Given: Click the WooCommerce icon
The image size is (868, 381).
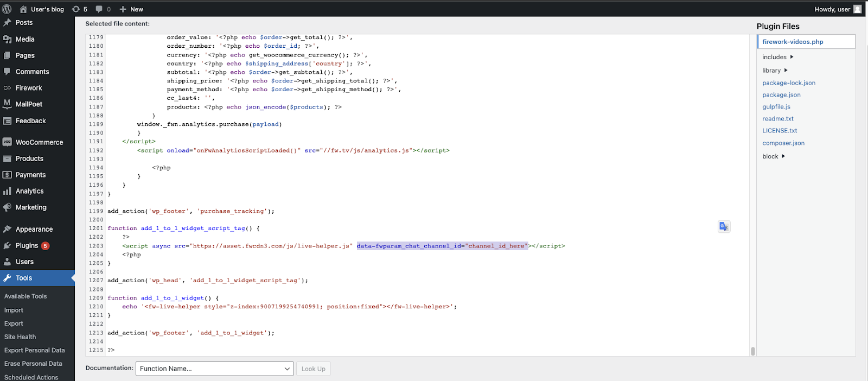Looking at the screenshot, I should pos(7,142).
